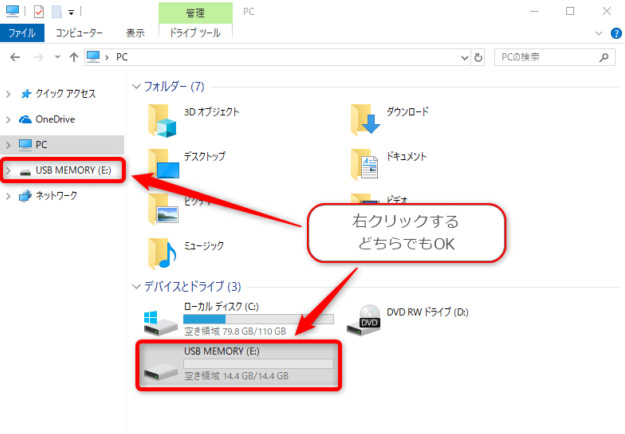Screen dimensions: 625x434
Task: Collapse the デバイスとドライブ (3) group
Action: point(136,287)
